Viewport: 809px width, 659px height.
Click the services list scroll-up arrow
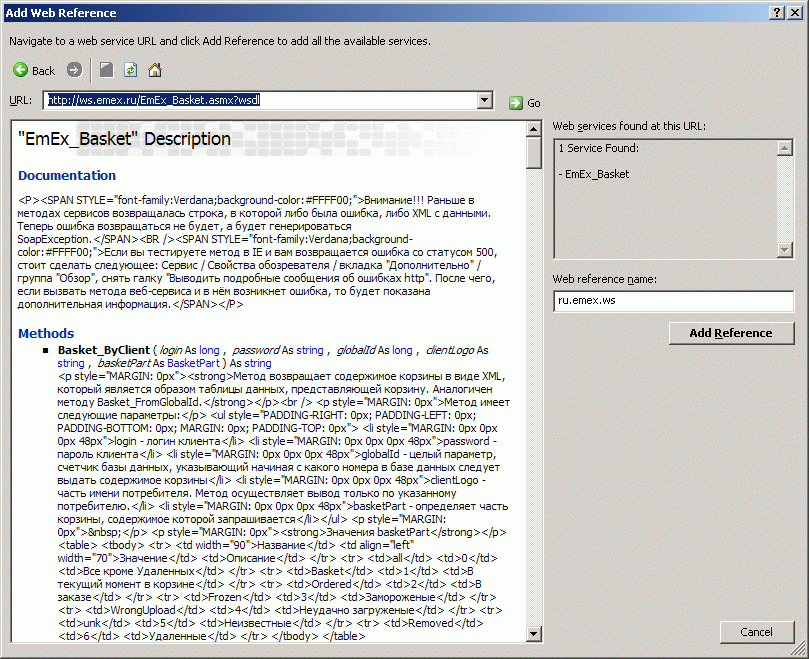click(x=785, y=148)
